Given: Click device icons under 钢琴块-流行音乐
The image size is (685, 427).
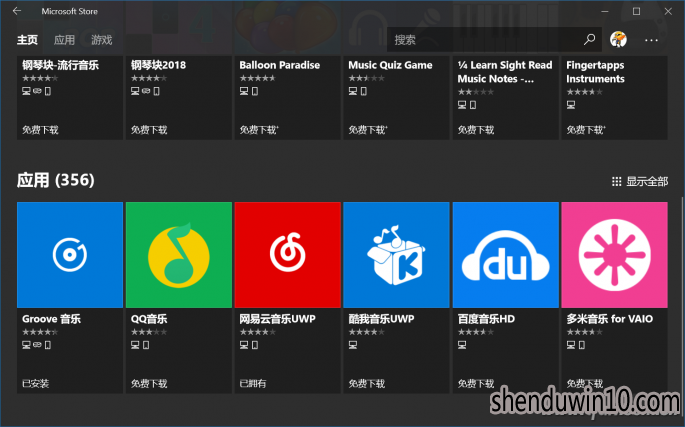Looking at the screenshot, I should click(37, 91).
